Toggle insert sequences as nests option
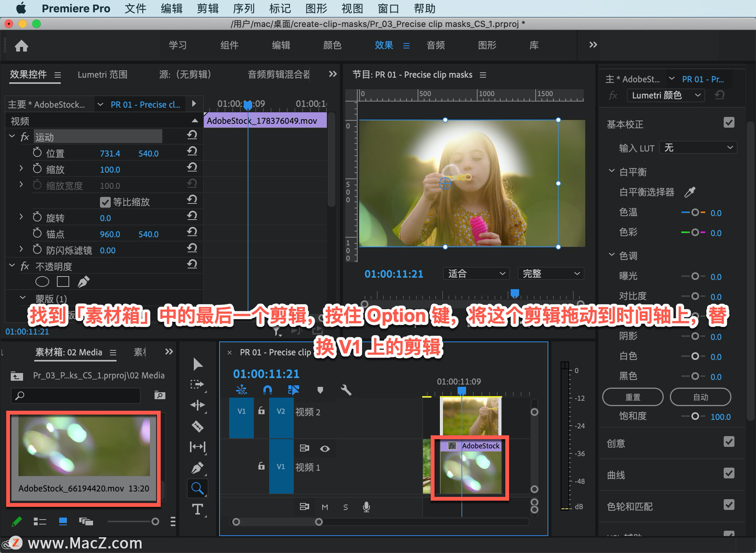 pyautogui.click(x=241, y=390)
